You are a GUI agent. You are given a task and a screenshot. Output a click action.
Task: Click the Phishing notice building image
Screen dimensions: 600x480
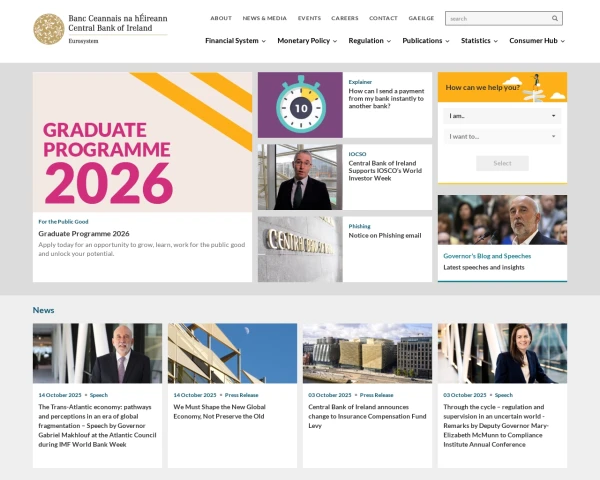coord(300,249)
